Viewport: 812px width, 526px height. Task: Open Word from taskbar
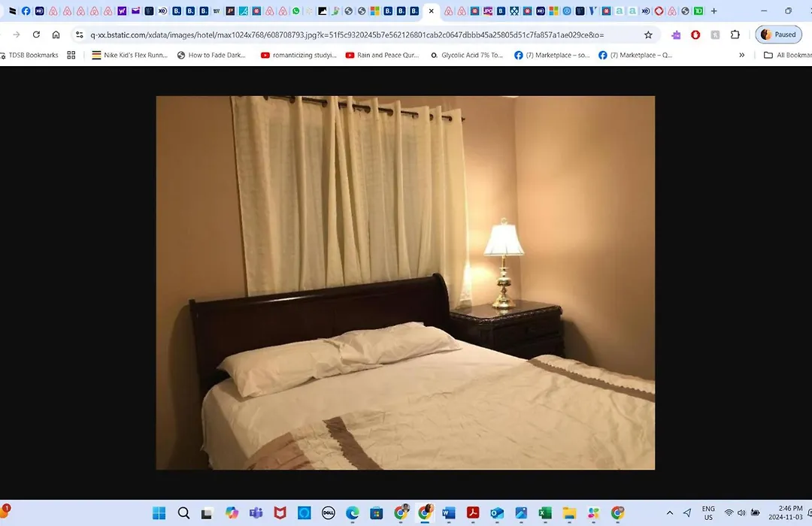click(448, 513)
